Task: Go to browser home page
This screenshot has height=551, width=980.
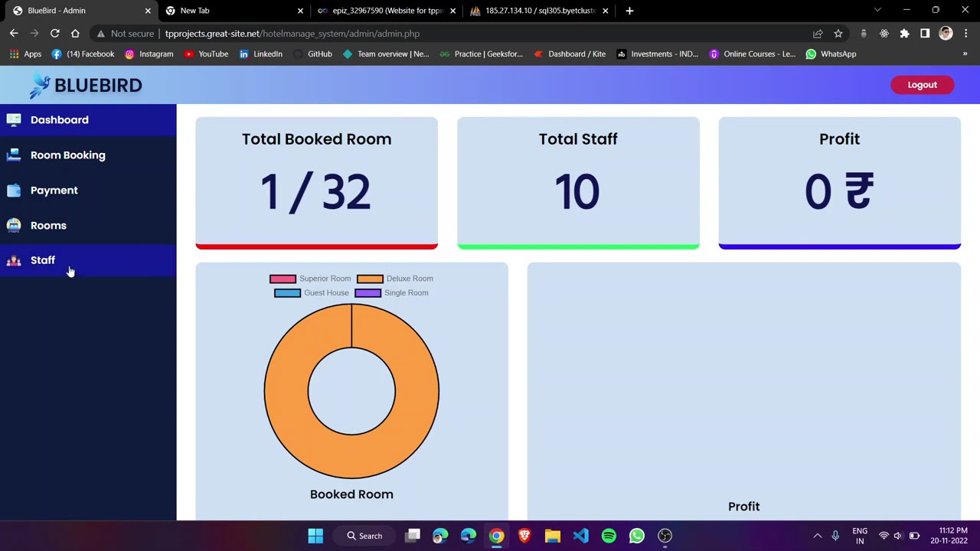Action: pyautogui.click(x=75, y=34)
